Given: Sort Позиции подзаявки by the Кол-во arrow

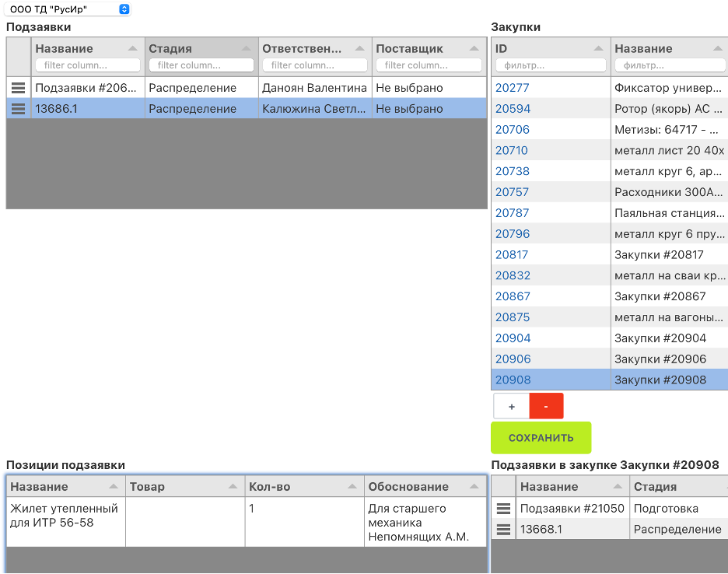Looking at the screenshot, I should pyautogui.click(x=352, y=485).
